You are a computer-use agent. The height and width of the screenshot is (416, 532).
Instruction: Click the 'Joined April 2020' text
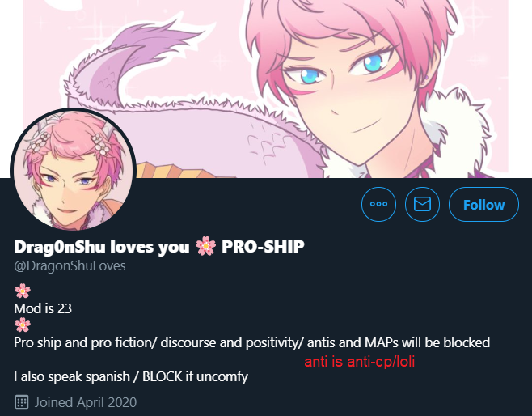(x=86, y=402)
